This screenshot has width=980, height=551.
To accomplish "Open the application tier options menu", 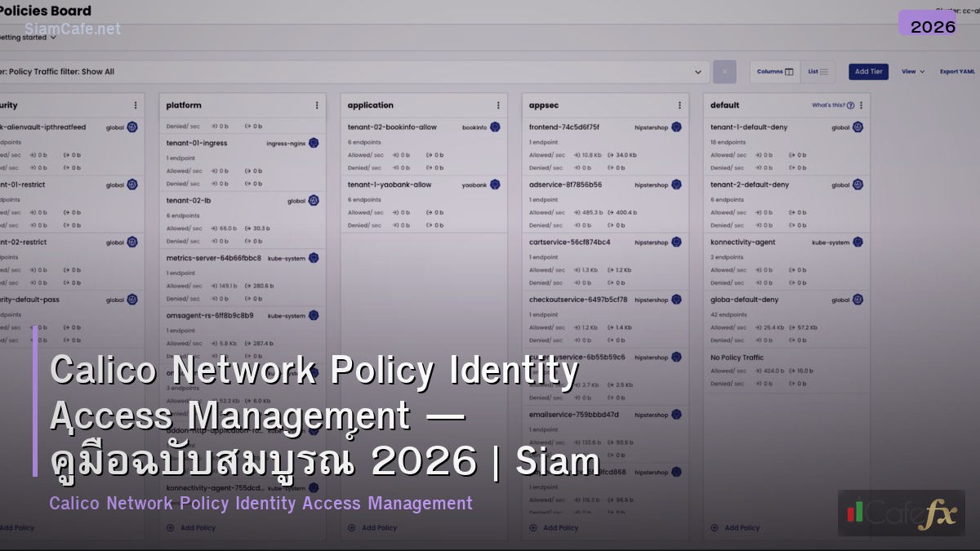I will tap(497, 104).
